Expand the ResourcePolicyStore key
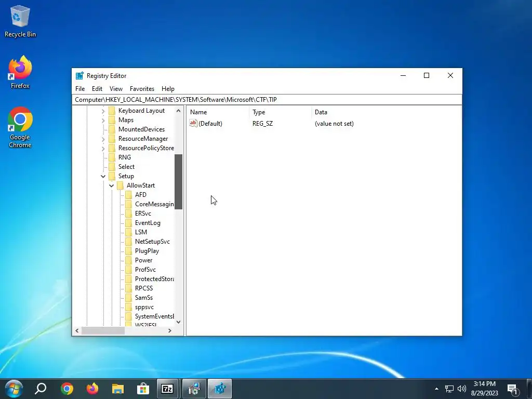 click(103, 148)
